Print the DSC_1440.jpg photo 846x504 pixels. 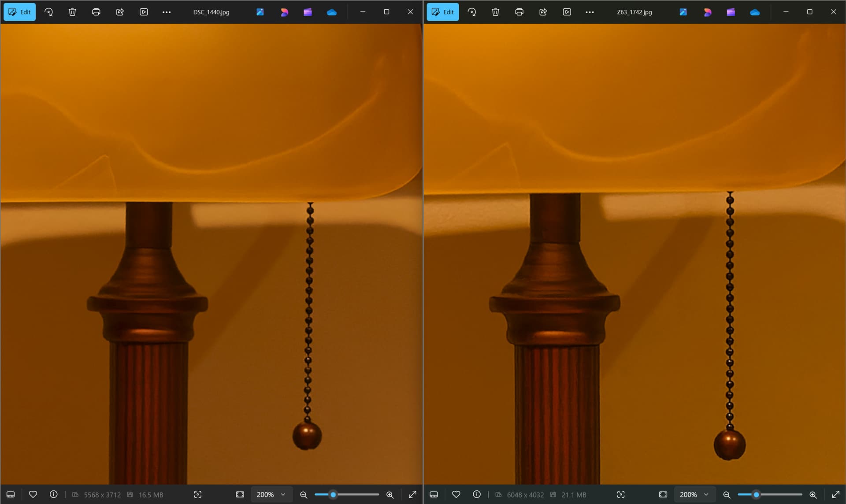(x=96, y=12)
